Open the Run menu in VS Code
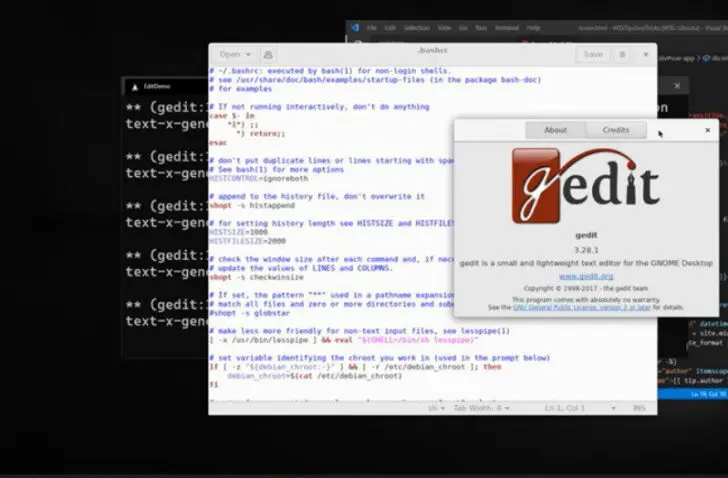The width and height of the screenshot is (728, 478). (x=481, y=28)
